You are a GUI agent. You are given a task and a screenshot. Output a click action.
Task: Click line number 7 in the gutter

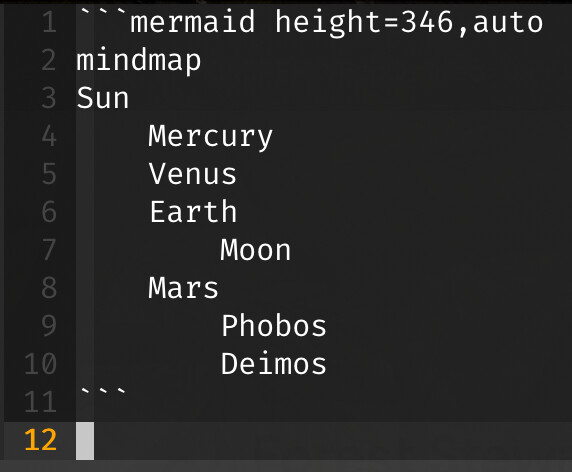(49, 250)
